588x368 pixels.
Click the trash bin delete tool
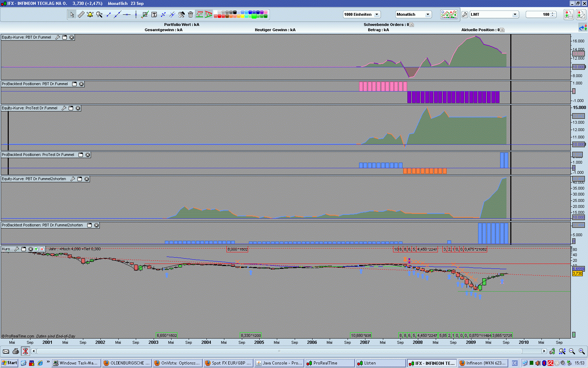[x=190, y=14]
